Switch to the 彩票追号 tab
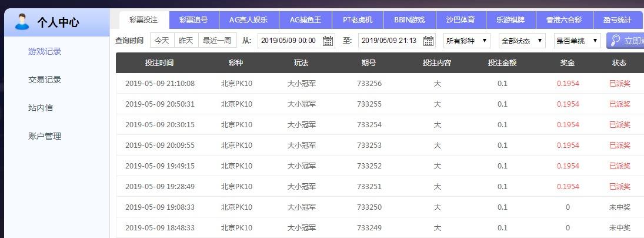644x238 pixels. click(193, 20)
